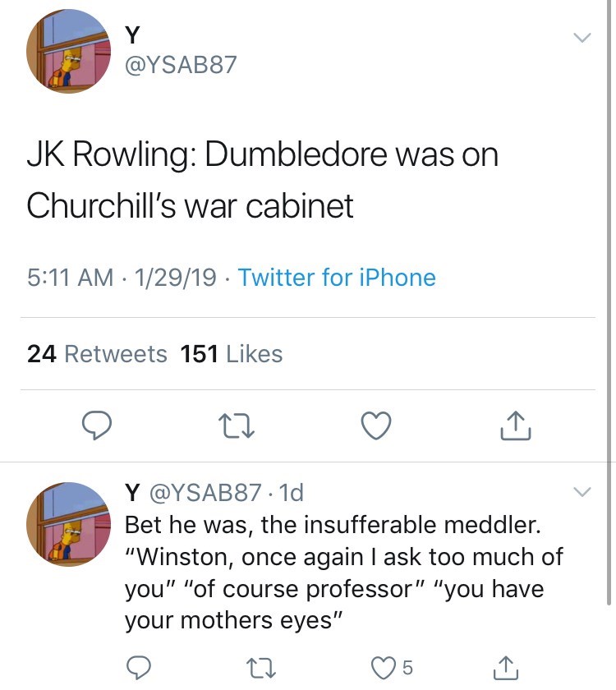Open the Twitter for iPhone link
This screenshot has width=616, height=690.
(x=337, y=278)
